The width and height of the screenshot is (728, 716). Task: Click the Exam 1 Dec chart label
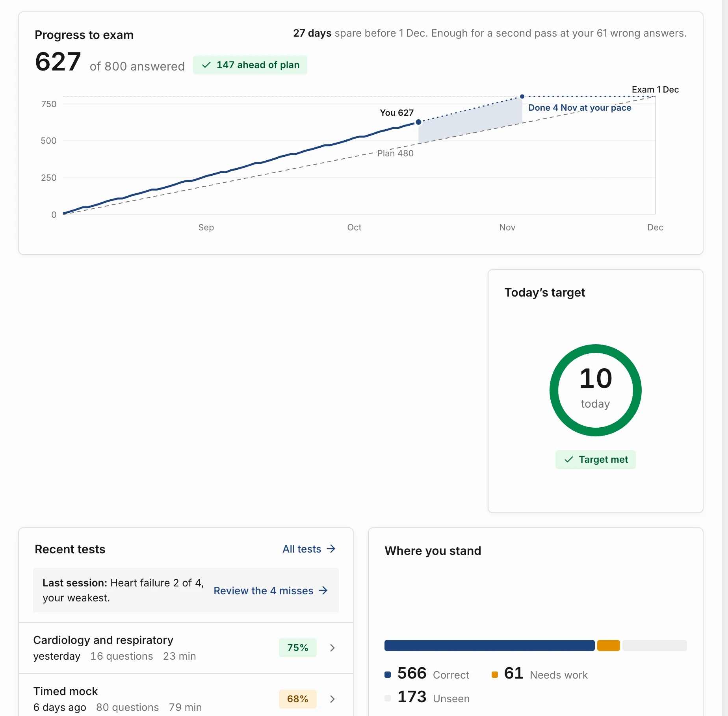pos(656,89)
